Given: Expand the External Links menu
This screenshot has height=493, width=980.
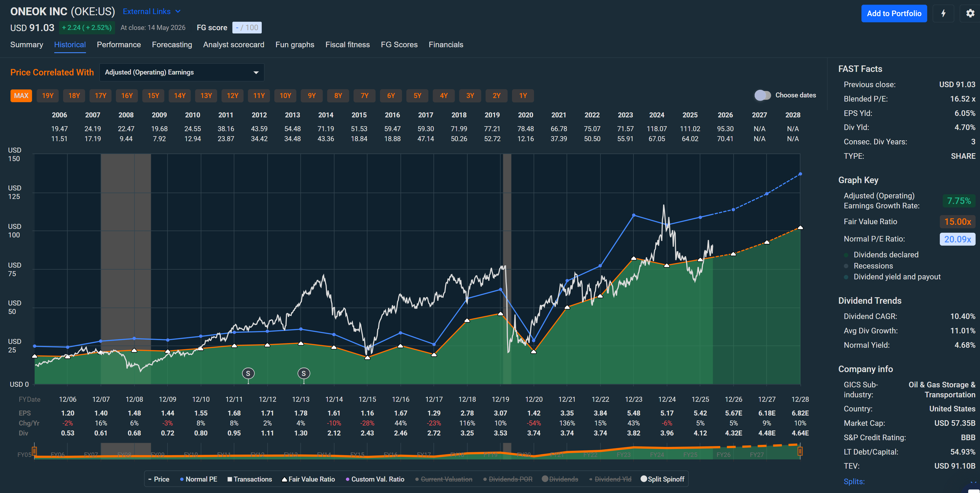Looking at the screenshot, I should pos(151,11).
